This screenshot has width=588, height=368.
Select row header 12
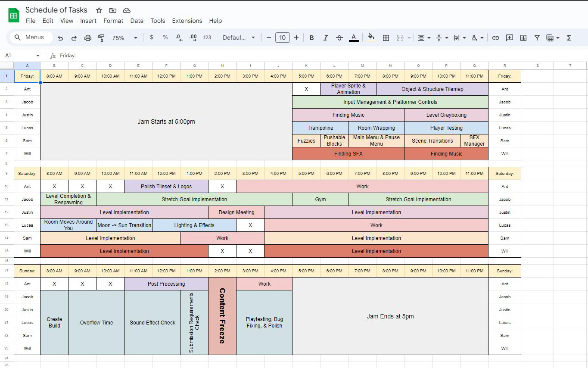(x=7, y=212)
